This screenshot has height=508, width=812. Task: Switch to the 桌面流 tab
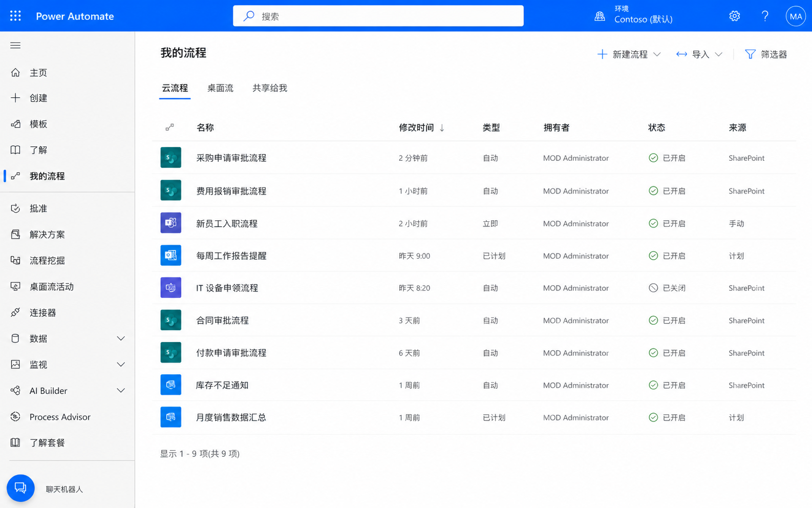click(x=220, y=88)
